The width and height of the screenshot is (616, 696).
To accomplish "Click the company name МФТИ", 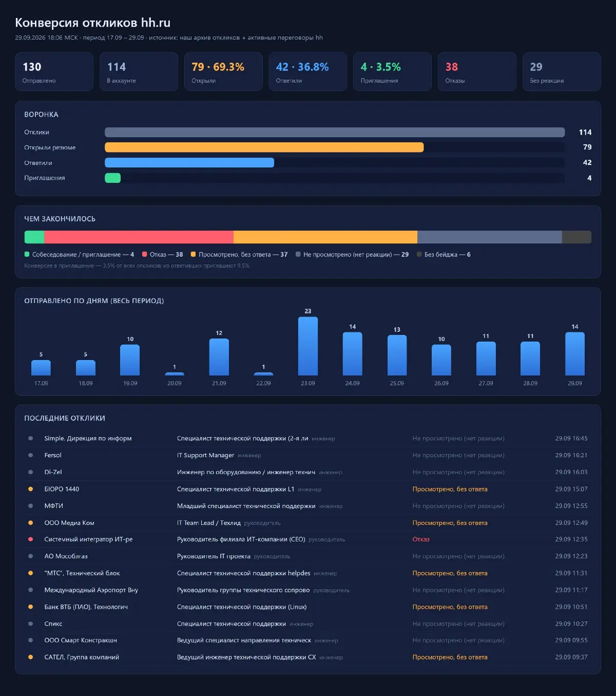I will (54, 506).
